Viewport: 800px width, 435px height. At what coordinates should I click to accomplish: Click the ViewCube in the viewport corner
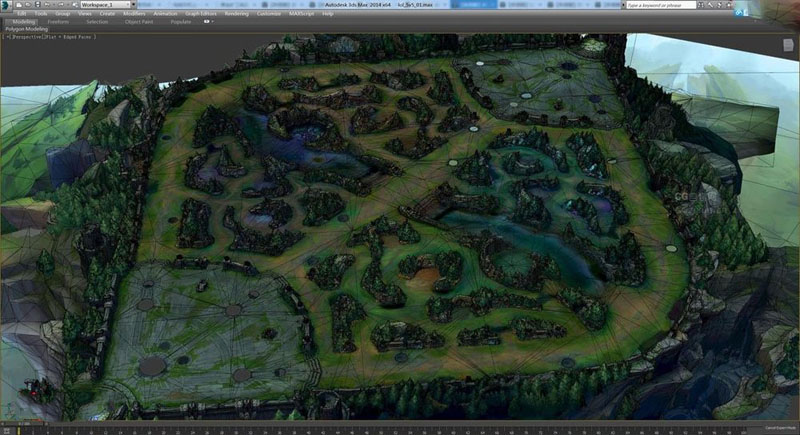click(x=788, y=45)
